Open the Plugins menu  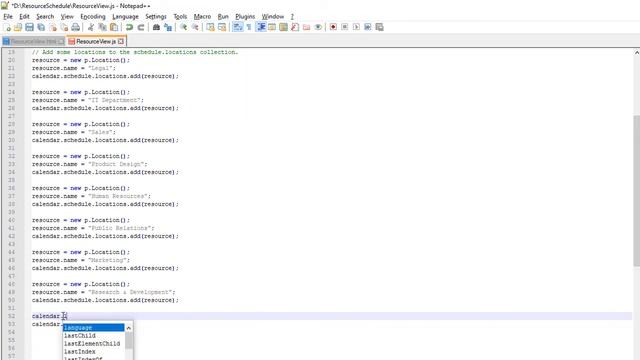click(245, 17)
